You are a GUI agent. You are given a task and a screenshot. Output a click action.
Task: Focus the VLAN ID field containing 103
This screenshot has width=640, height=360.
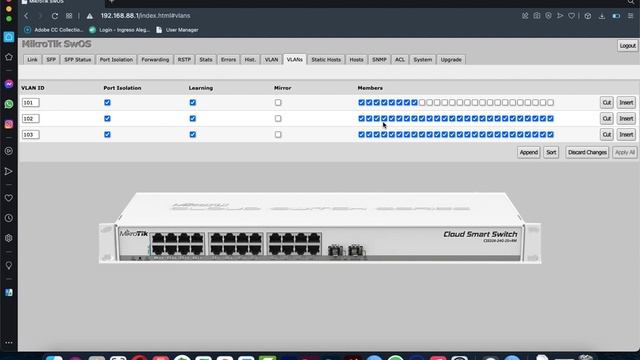pos(31,134)
